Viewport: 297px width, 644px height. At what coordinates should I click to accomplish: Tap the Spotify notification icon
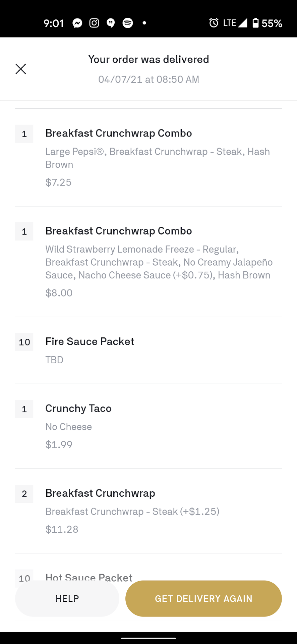pos(128,23)
